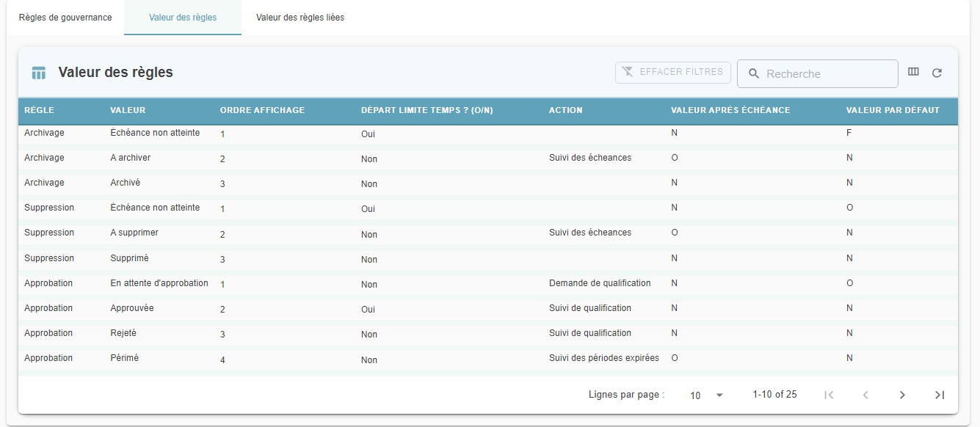
Task: Sort by Départ limite temps column header
Action: (427, 110)
